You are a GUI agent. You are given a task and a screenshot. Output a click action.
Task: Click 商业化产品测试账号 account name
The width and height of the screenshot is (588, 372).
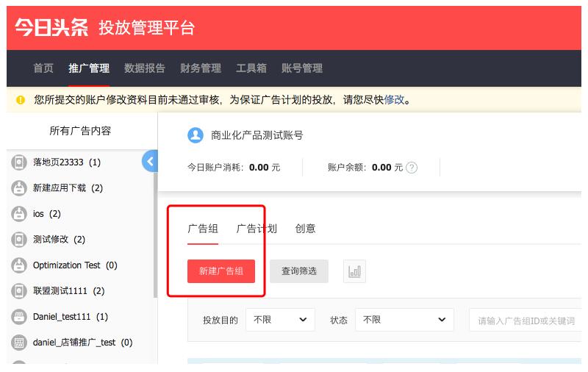(x=257, y=135)
